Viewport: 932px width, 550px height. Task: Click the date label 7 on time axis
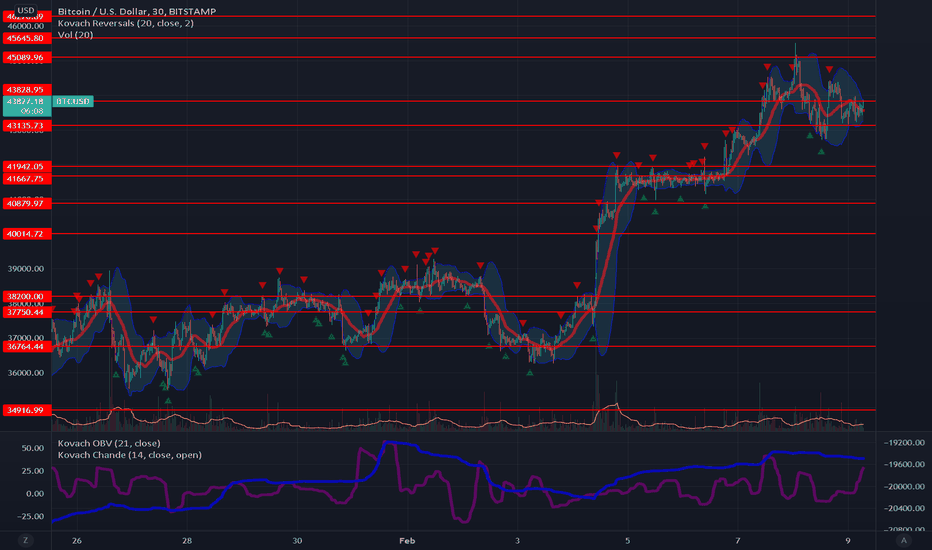(x=738, y=540)
